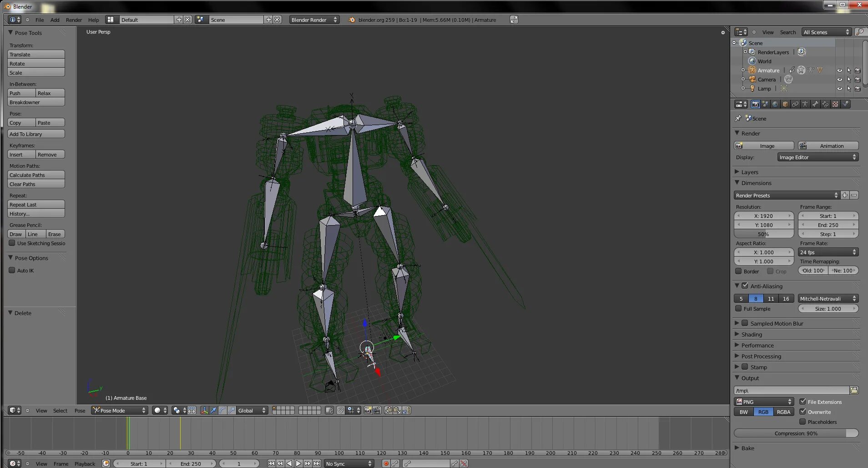
Task: Open the Object properties cube icon
Action: click(785, 104)
